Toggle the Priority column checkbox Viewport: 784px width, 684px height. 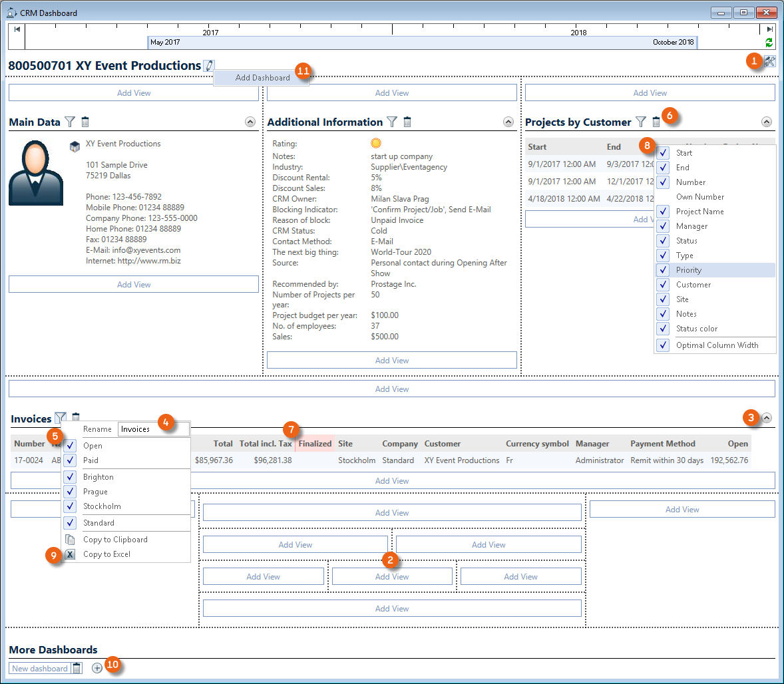[664, 270]
